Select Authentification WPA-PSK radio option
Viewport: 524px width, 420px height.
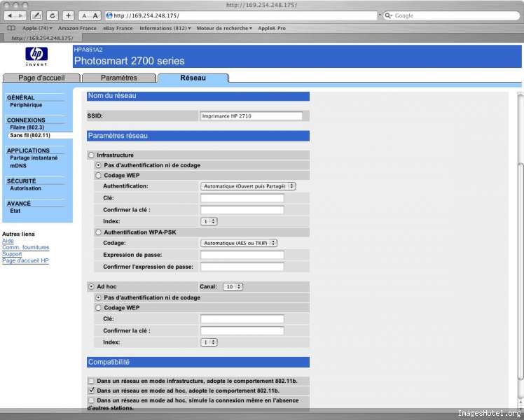click(98, 232)
